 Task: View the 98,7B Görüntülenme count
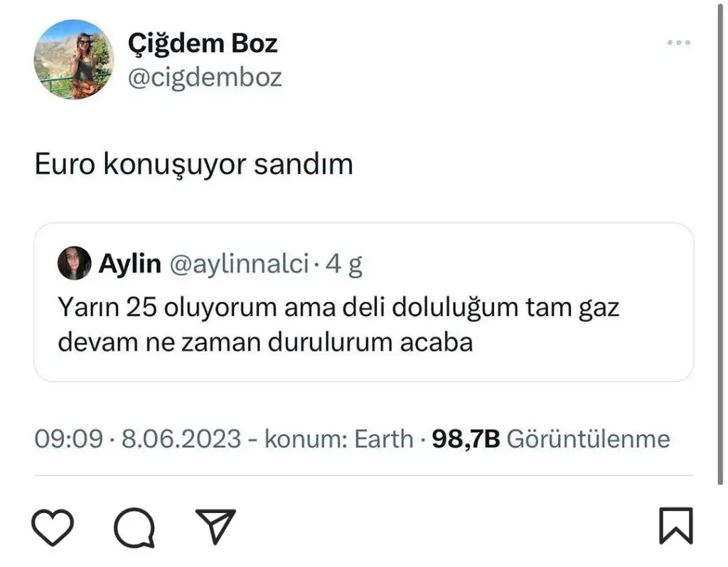pos(551,439)
